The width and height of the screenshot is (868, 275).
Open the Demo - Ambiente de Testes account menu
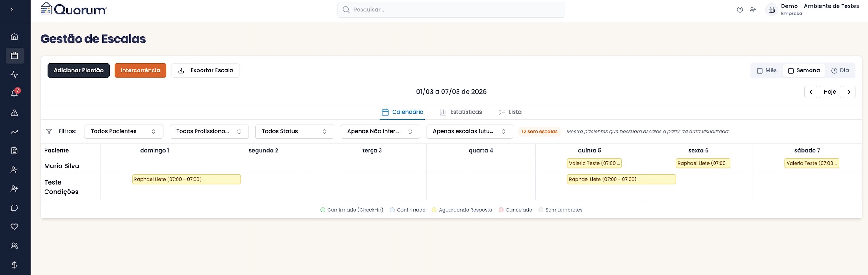[812, 10]
